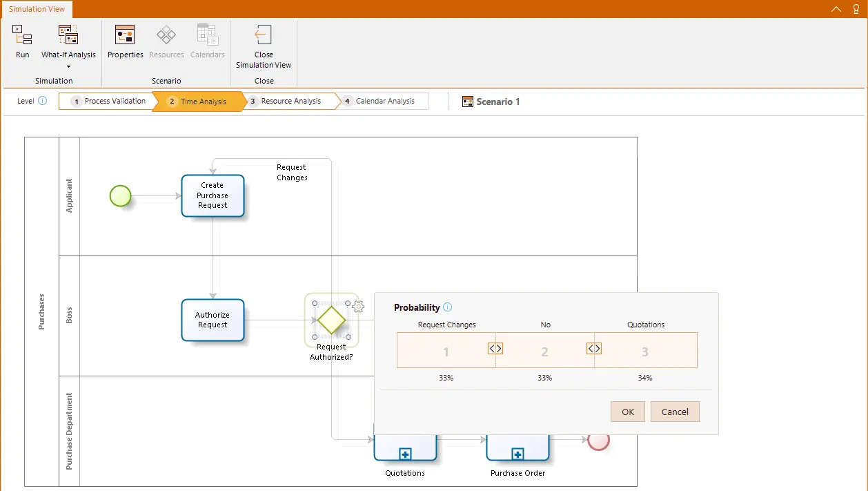The height and width of the screenshot is (491, 868).
Task: Close Simulation View
Action: 264,46
